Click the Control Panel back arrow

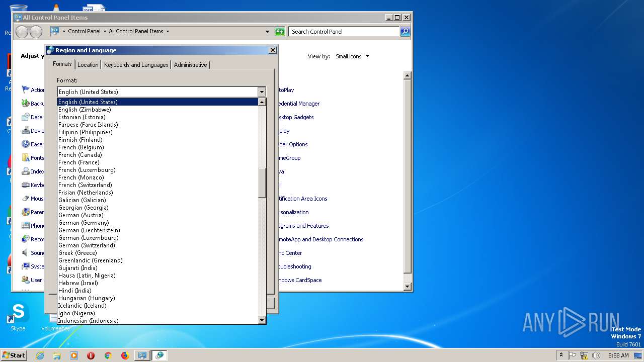tap(22, 32)
